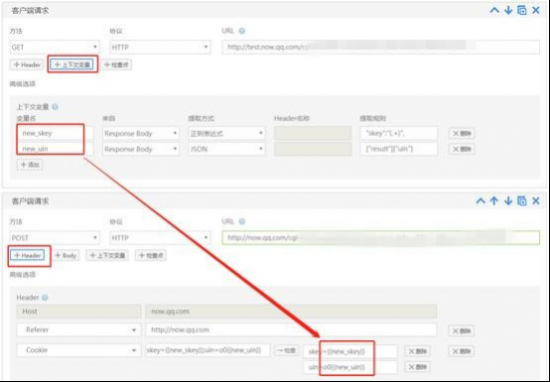Select the Referer header name dropdown
This screenshot has width=550, height=382.
79,330
